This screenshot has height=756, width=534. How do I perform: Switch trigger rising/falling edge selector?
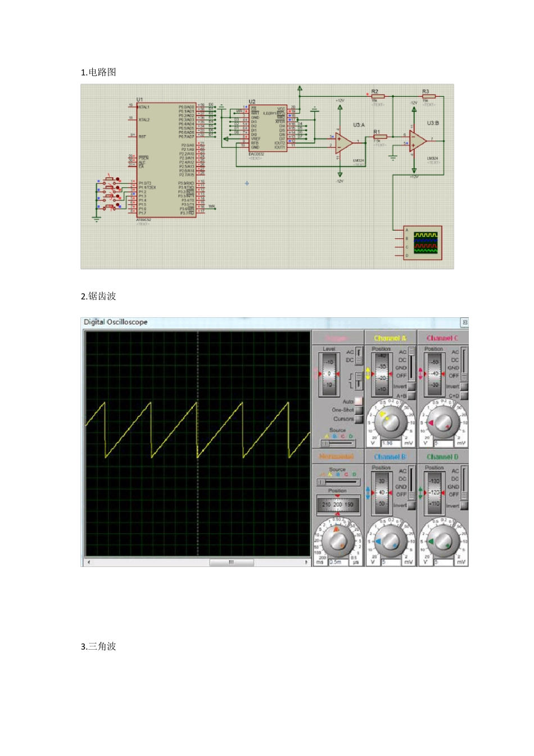[359, 380]
